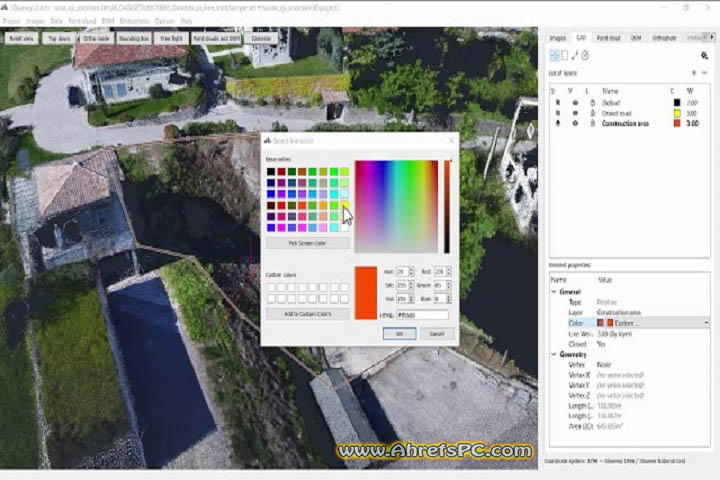Click the Ortho mode button
This screenshot has height=480, width=720.
96,38
